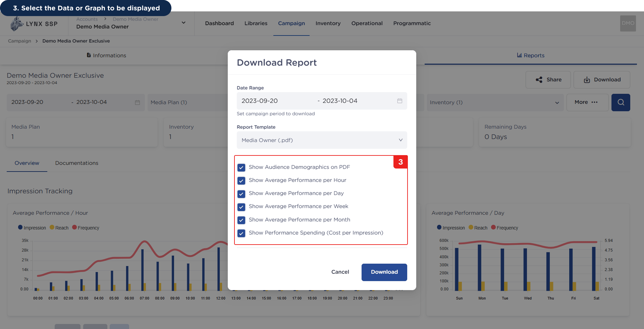The width and height of the screenshot is (644, 329).
Task: Click the share icon on the Share button
Action: 539,80
